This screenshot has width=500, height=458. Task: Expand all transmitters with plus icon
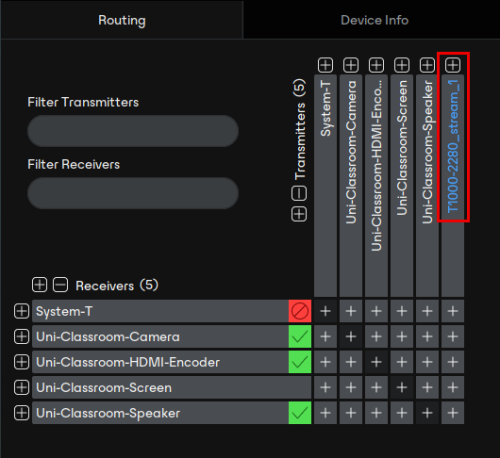[299, 214]
